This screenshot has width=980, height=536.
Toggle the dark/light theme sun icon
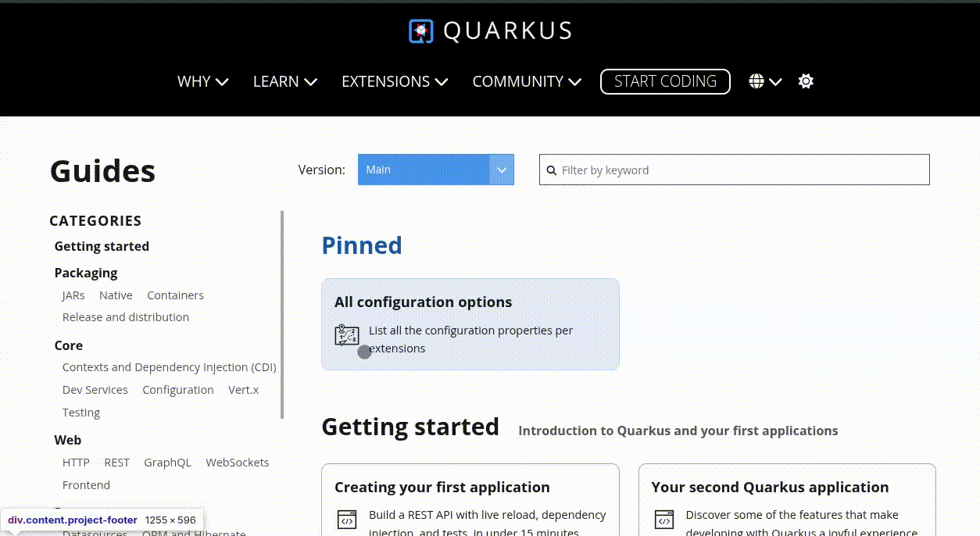click(806, 81)
